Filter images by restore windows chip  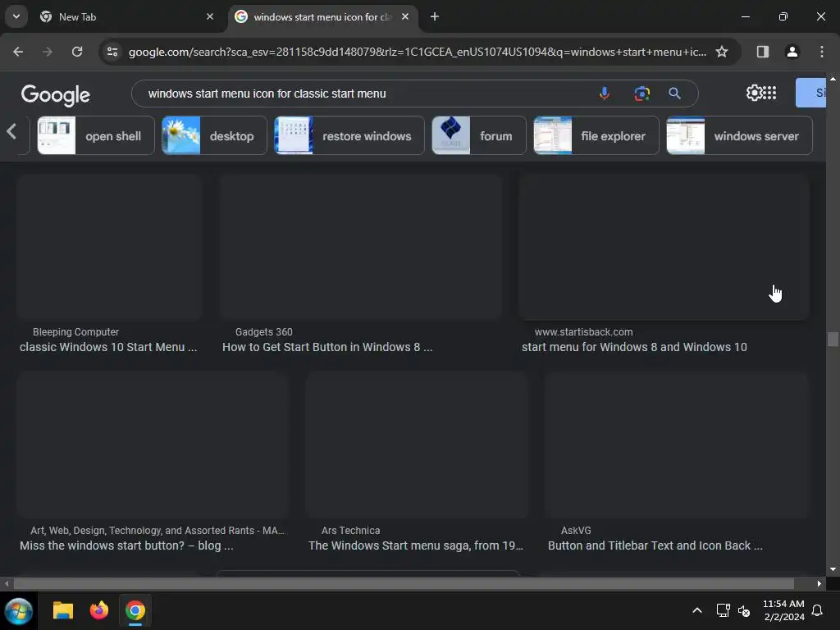coord(349,135)
